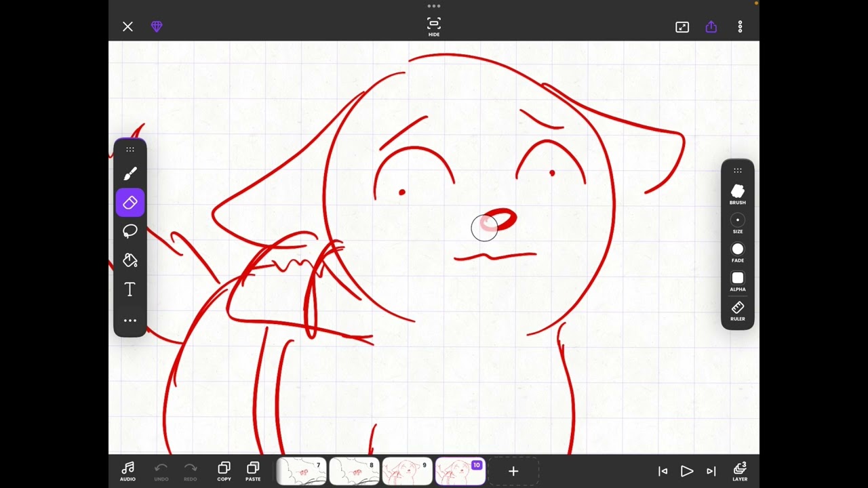Select the eraser tool
This screenshot has height=488, width=868.
click(130, 203)
